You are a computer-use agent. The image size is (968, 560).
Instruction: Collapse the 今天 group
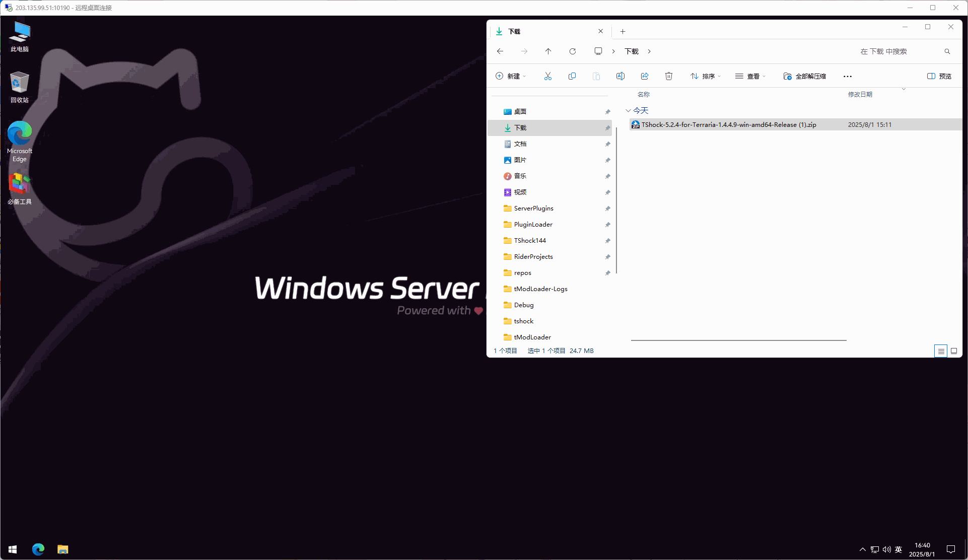pos(628,111)
